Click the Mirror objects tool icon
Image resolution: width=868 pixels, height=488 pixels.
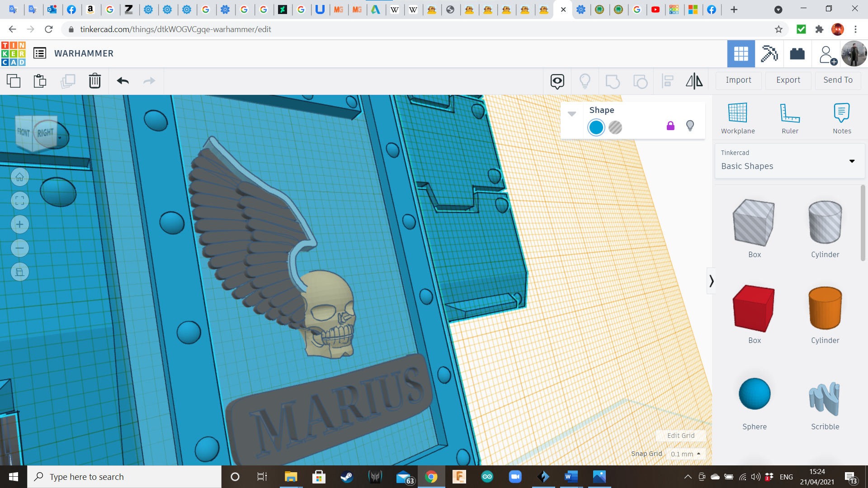694,81
